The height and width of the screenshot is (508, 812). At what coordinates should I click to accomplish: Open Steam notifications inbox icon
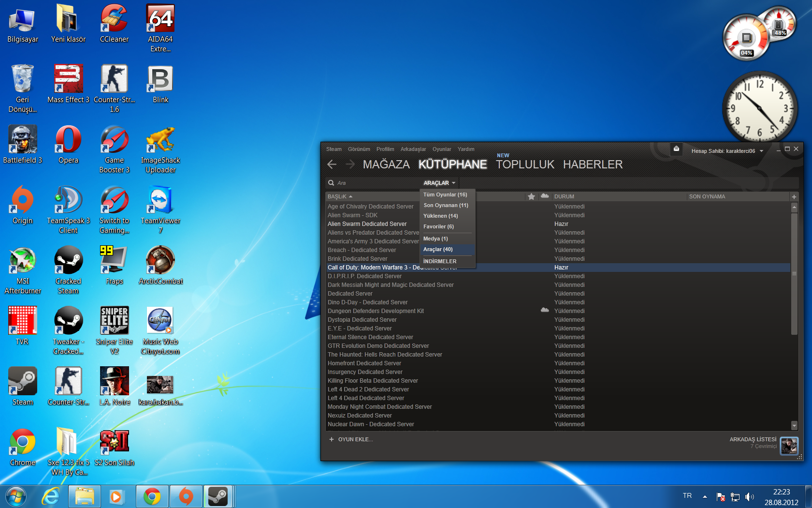tap(676, 149)
